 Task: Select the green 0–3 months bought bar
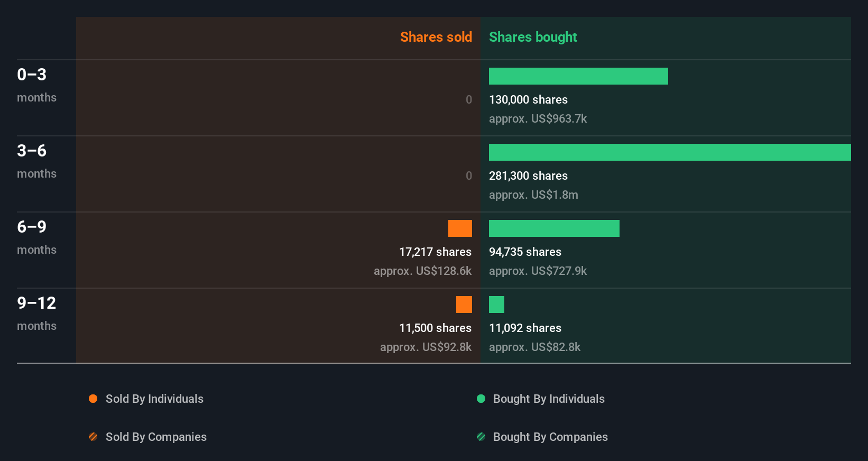(x=578, y=76)
